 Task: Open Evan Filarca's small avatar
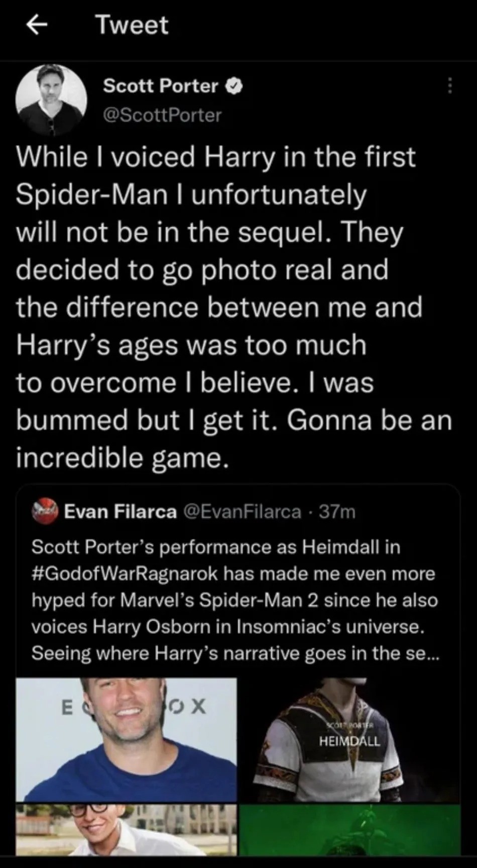[x=45, y=512]
